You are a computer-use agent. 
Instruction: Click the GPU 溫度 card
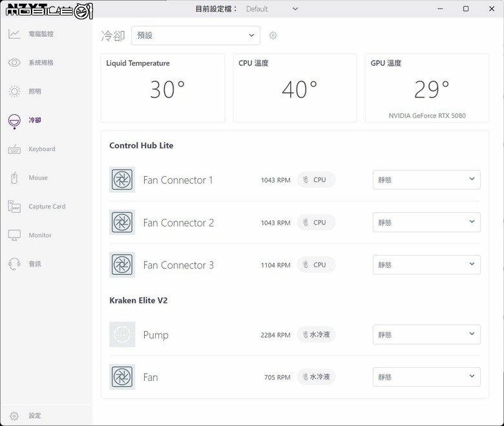point(427,88)
